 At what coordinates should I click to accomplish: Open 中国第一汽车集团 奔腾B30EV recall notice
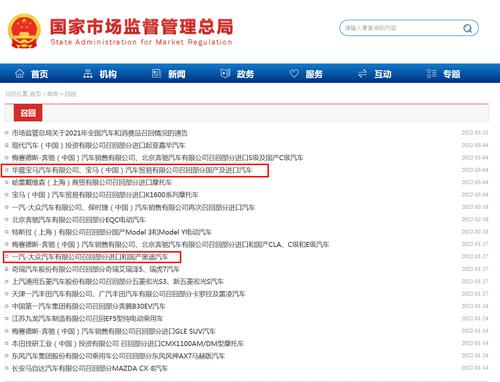tap(89, 306)
